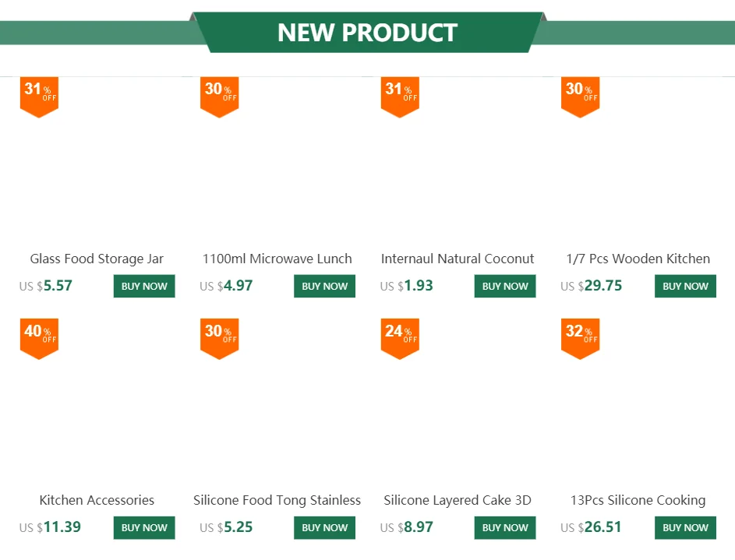Buy the Glass Food Storage Jar now
This screenshot has width=735, height=560.
(x=144, y=286)
